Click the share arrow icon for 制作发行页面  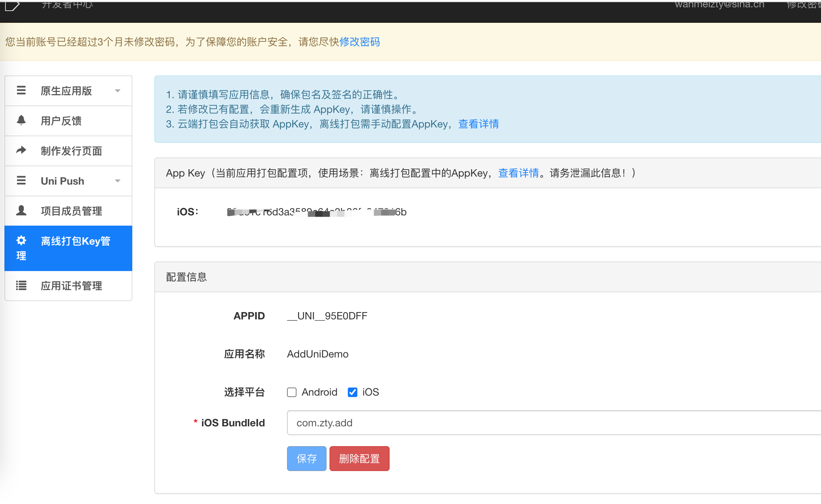pos(21,150)
